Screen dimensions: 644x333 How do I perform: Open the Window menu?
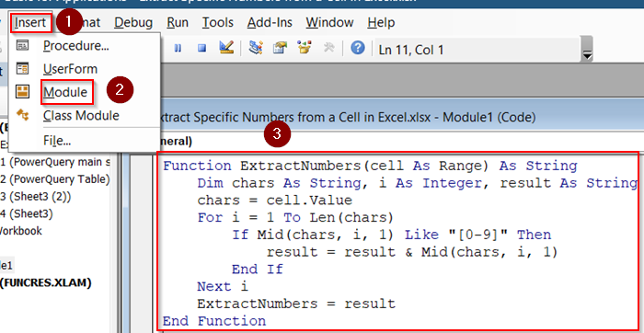coord(329,22)
